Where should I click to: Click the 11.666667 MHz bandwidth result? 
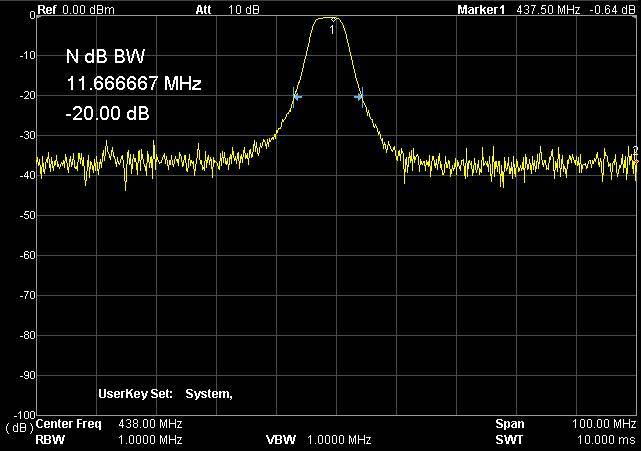pyautogui.click(x=134, y=85)
